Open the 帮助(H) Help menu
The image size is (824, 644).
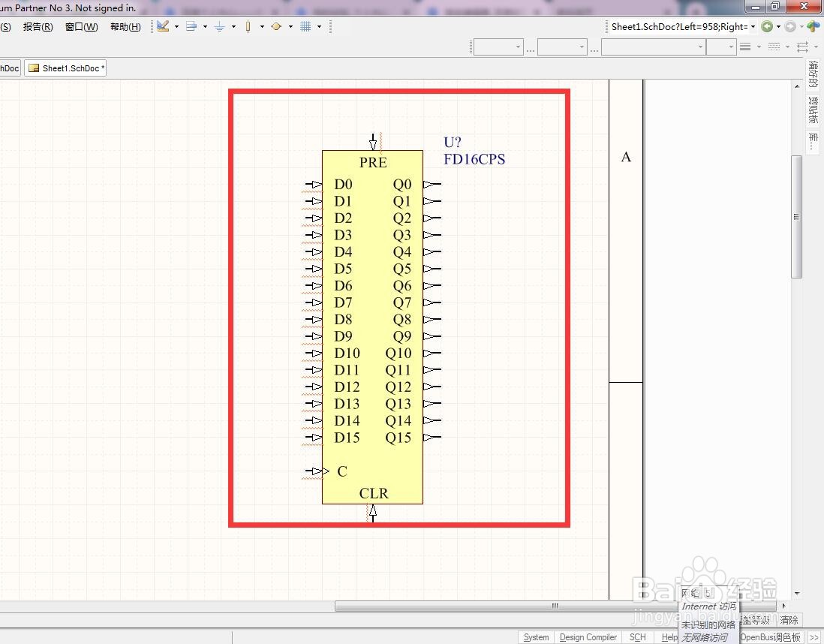(125, 27)
